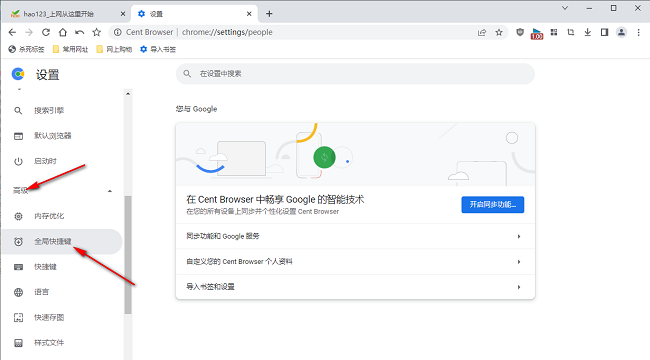650x360 pixels.
Task: Open the globe bookmark in the bookmarks bar
Action: pos(26,49)
